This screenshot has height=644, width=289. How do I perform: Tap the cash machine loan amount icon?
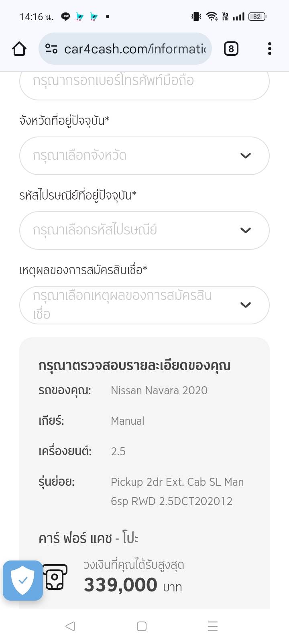(x=55, y=577)
